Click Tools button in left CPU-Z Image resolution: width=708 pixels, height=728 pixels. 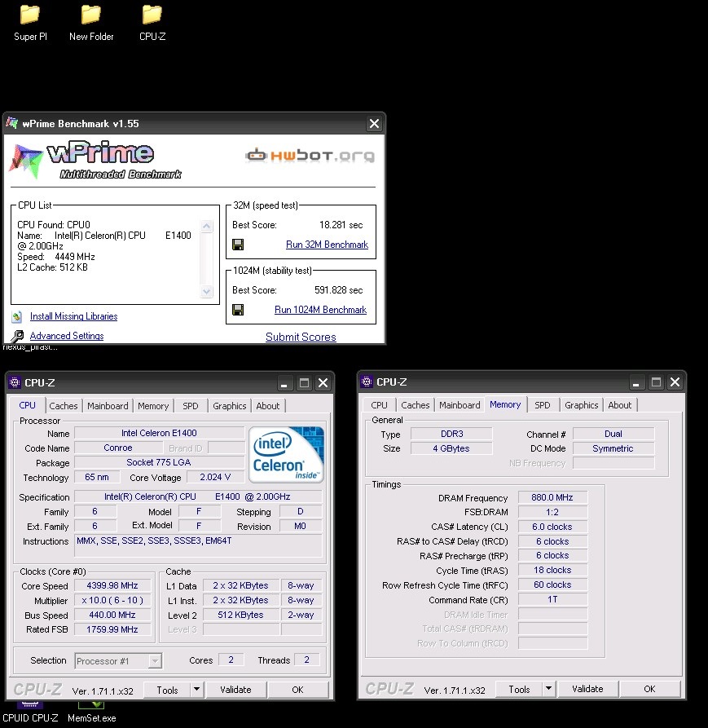168,690
